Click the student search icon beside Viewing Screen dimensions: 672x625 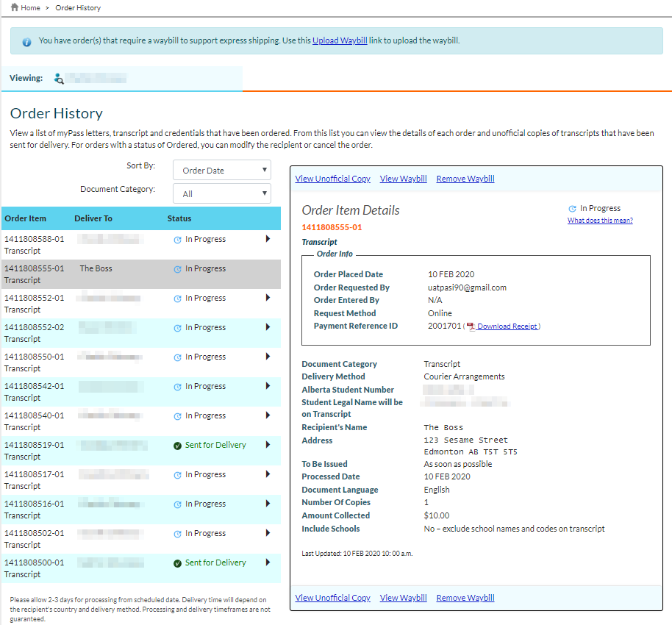[59, 79]
